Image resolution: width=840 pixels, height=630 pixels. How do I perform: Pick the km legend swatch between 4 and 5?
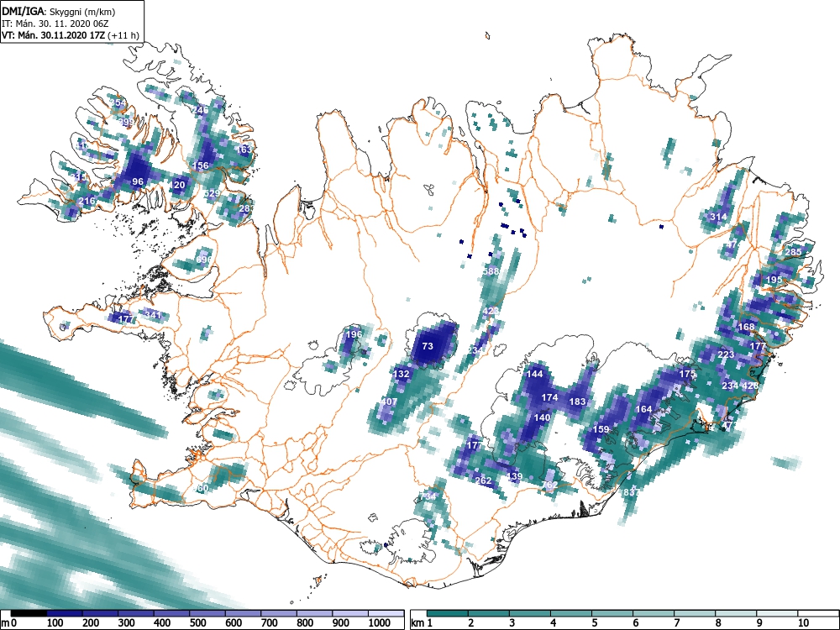[x=571, y=613]
